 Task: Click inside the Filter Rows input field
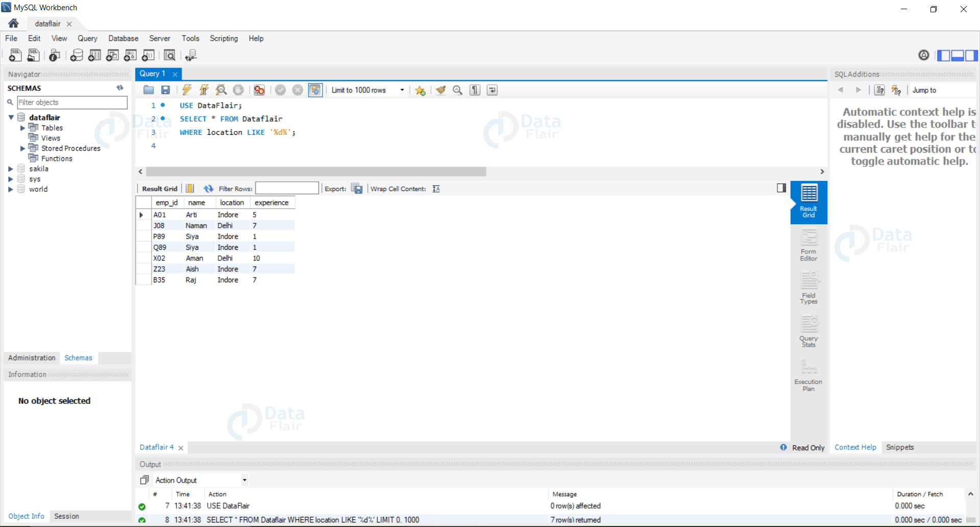click(x=287, y=188)
